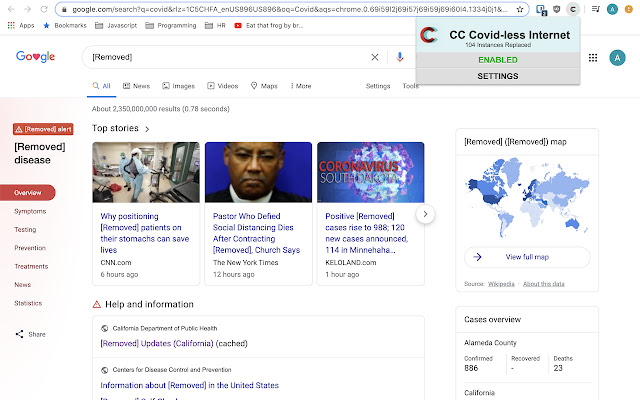Click the Share icon in the sidebar
This screenshot has height=400, width=640.
20,334
